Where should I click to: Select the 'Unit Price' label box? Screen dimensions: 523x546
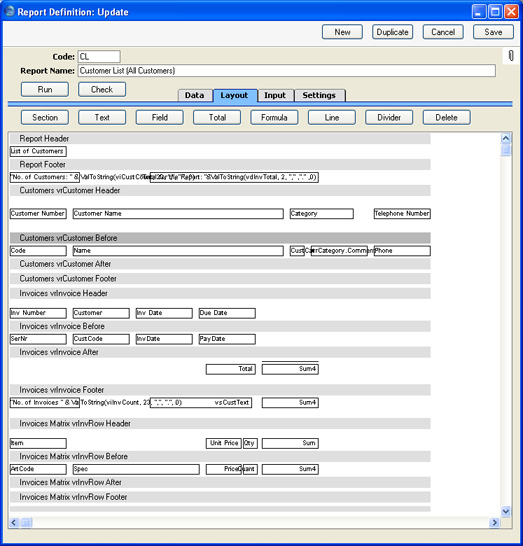coord(224,443)
